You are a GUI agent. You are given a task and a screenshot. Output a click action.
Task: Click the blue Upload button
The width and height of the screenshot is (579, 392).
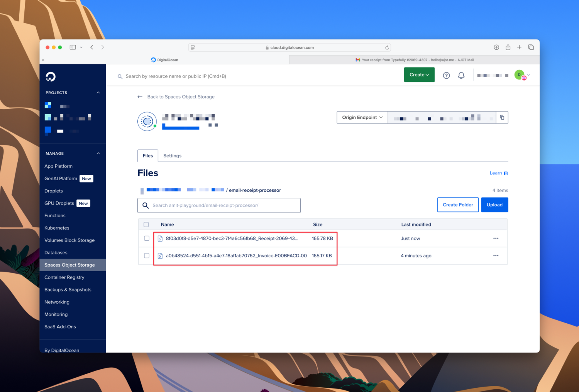(494, 205)
